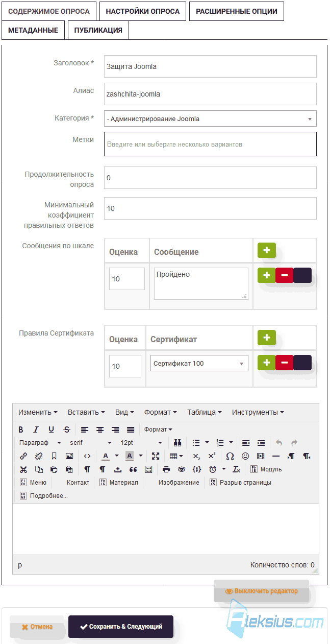The width and height of the screenshot is (330, 644).
Task: Switch to Расширенные опции tab
Action: click(x=237, y=11)
